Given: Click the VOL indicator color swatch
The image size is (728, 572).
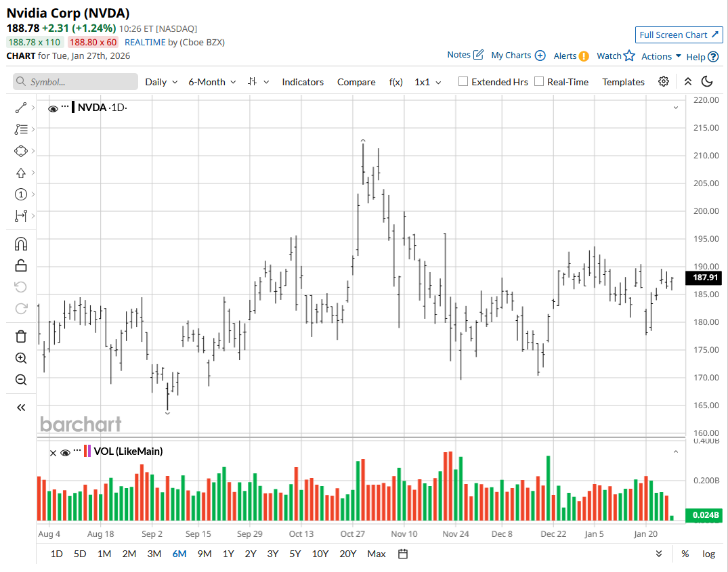Looking at the screenshot, I should pyautogui.click(x=87, y=452).
